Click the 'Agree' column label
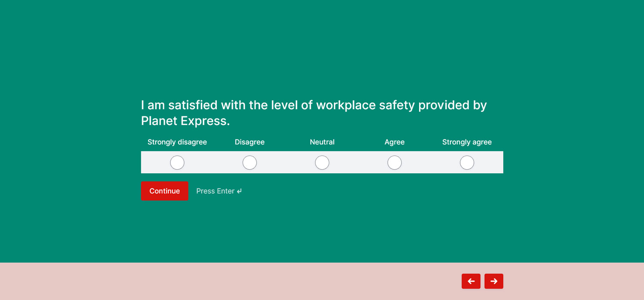The image size is (644, 300). pyautogui.click(x=395, y=142)
